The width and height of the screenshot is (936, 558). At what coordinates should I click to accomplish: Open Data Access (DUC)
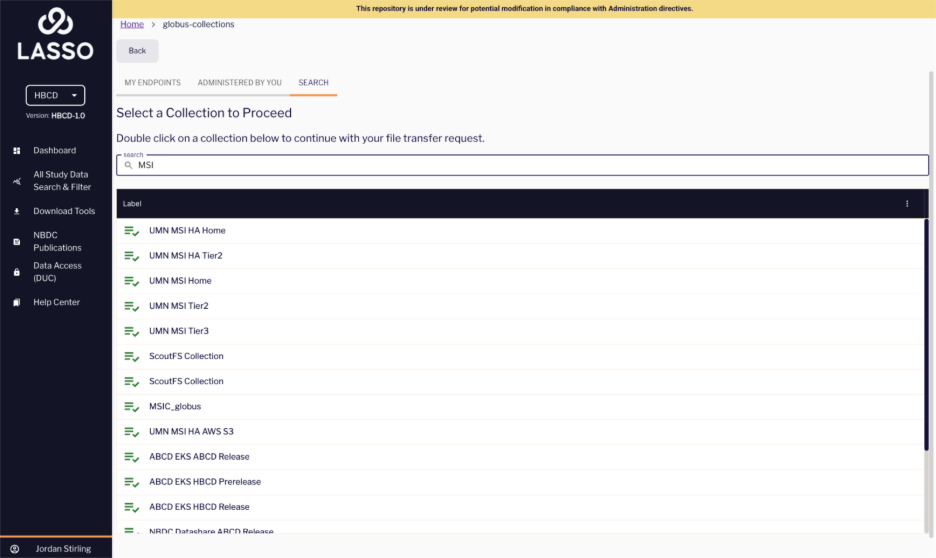point(57,272)
